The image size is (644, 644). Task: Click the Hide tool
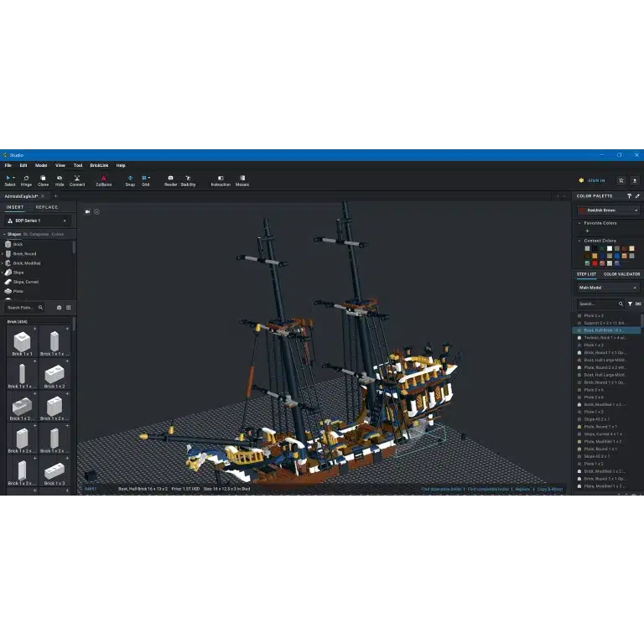point(60,181)
